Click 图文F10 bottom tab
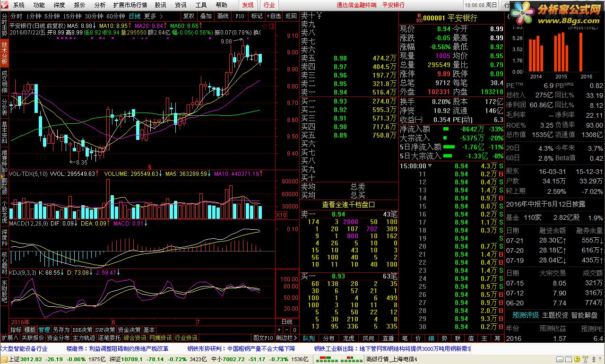The image size is (605, 364). pyautogui.click(x=263, y=338)
